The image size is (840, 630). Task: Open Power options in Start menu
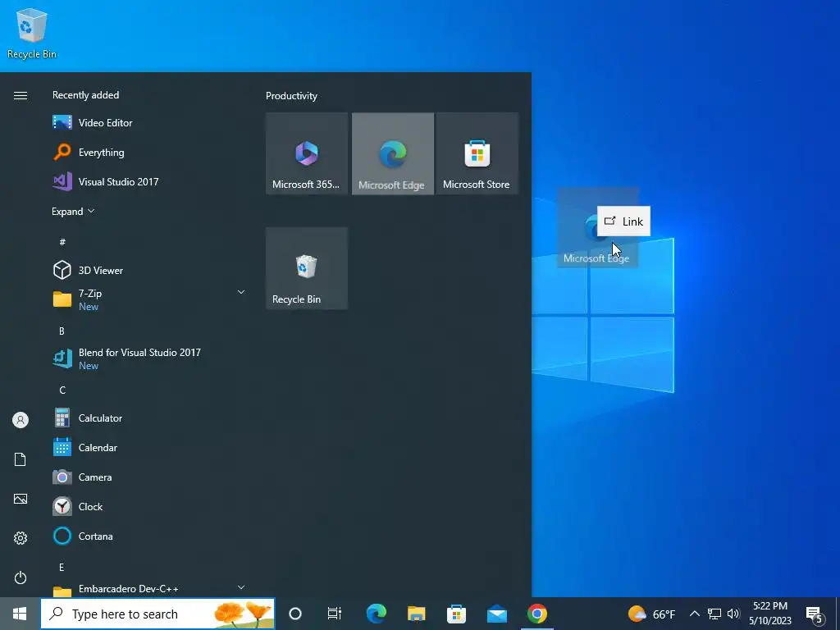coord(21,577)
